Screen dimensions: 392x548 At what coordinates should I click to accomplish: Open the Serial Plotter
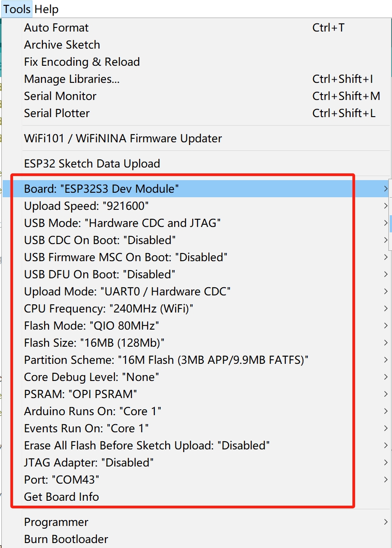coord(196,113)
